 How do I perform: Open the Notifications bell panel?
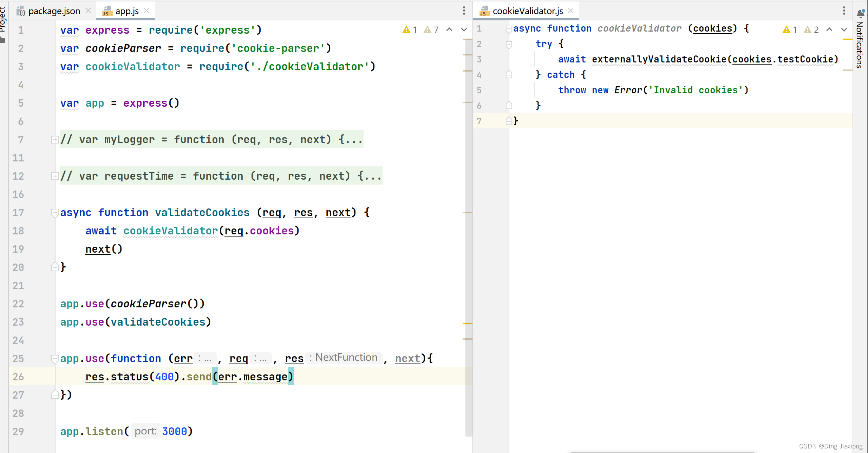pos(860,13)
